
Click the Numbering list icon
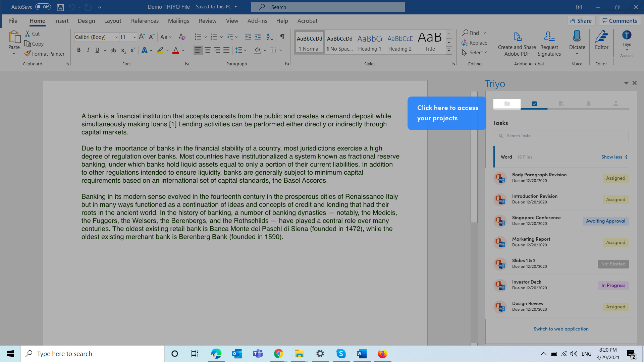point(214,37)
